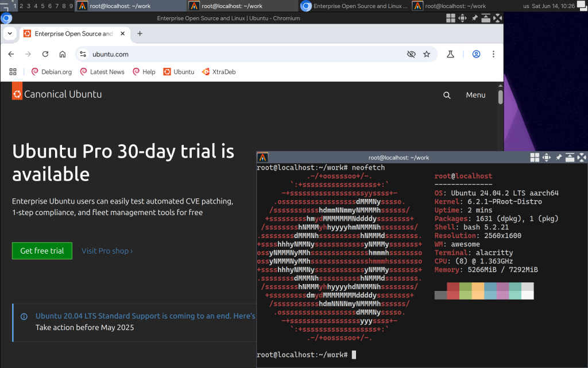The width and height of the screenshot is (588, 368).
Task: Click 'Take action before May 2025' text
Action: coord(85,327)
